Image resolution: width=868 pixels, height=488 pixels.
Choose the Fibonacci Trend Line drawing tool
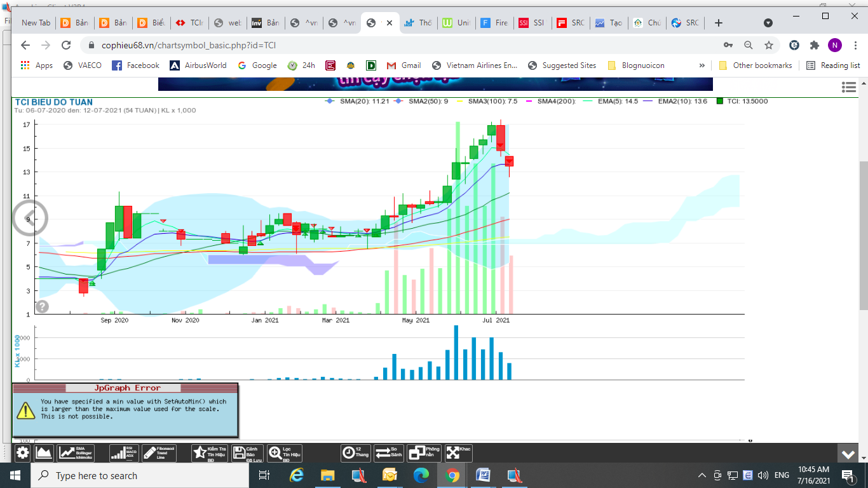158,453
